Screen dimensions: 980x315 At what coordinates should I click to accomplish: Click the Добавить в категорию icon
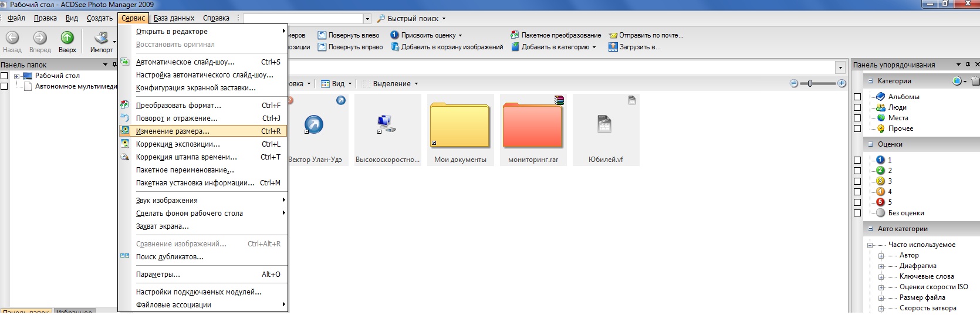515,47
